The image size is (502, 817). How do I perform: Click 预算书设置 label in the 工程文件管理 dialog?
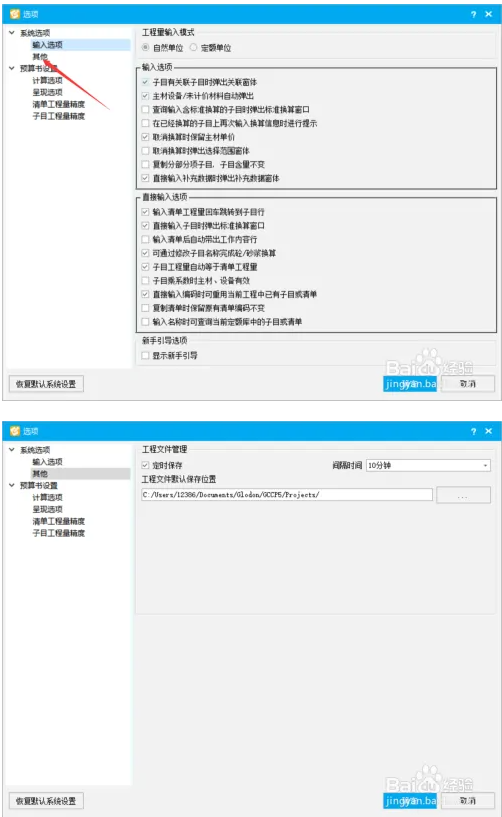pos(39,485)
